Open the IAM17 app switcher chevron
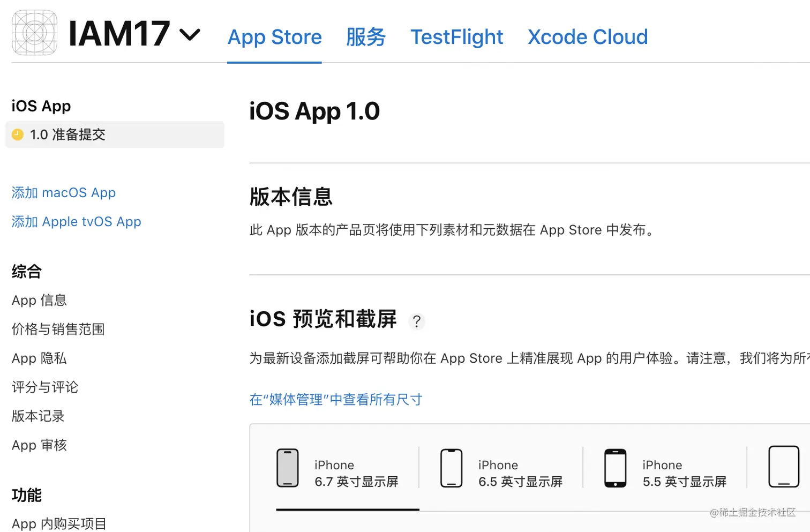This screenshot has height=532, width=810. (190, 35)
